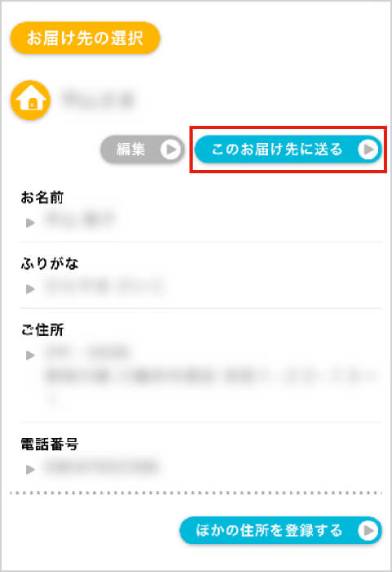Click the ご住所 label
Screen dimensions: 392x572
(x=42, y=330)
